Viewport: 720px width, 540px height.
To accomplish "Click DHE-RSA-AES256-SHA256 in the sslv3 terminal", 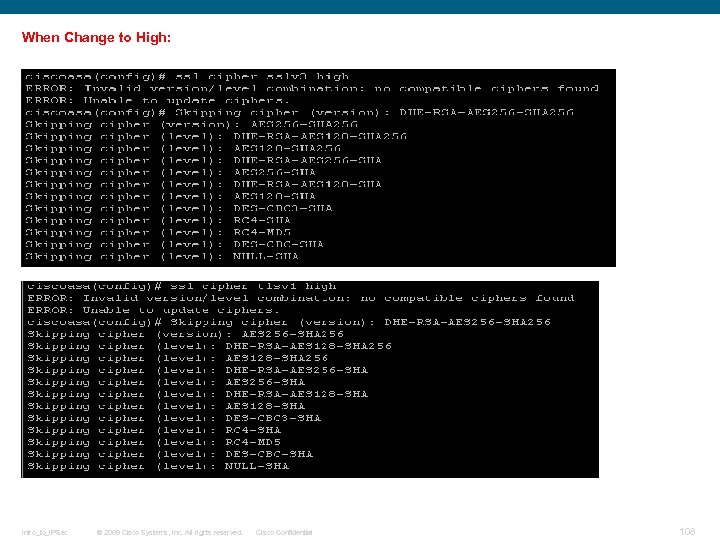I will click(x=487, y=112).
